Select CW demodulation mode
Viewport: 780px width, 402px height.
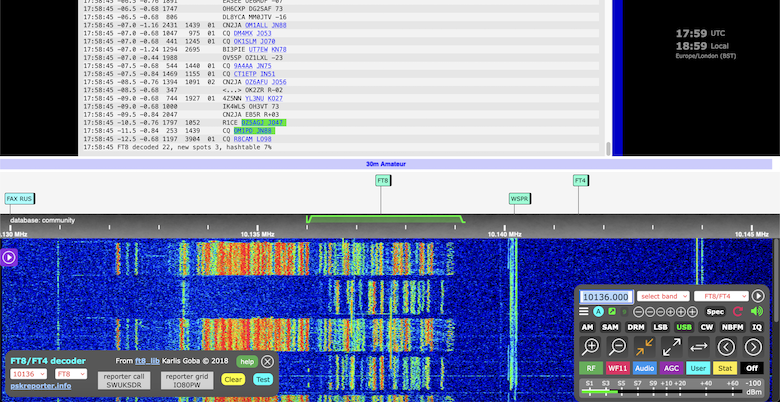tap(708, 327)
